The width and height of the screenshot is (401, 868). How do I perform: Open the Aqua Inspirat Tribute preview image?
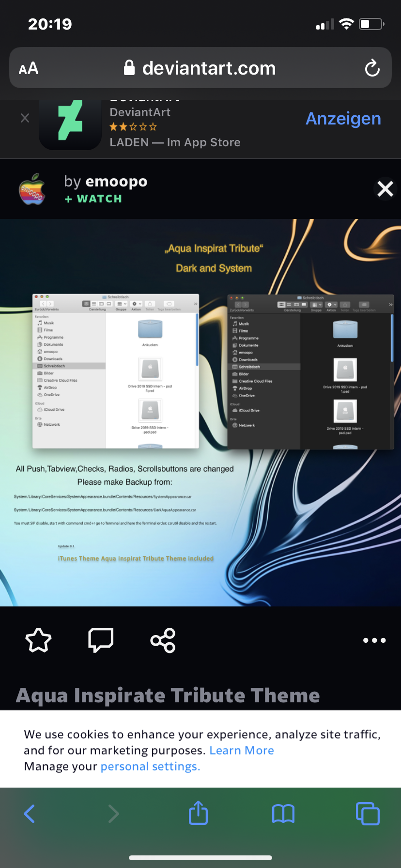(200, 413)
